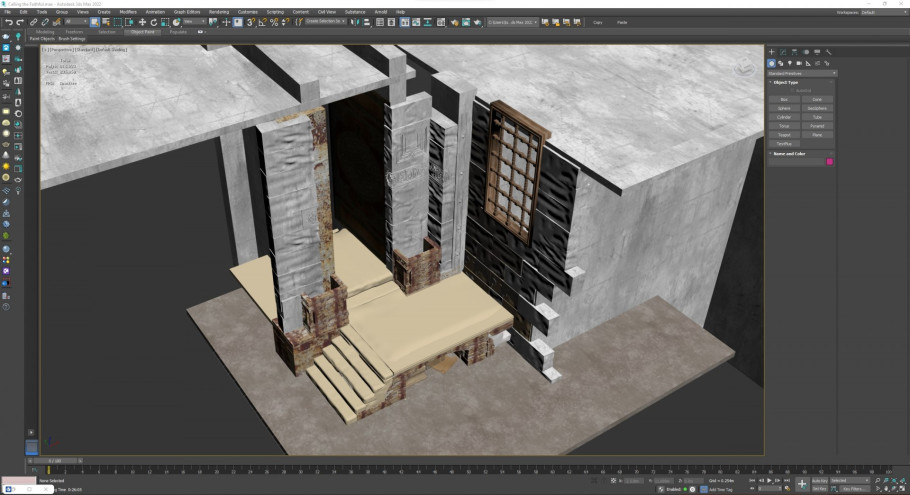Open the key filter Selected dropdown

tap(850, 480)
